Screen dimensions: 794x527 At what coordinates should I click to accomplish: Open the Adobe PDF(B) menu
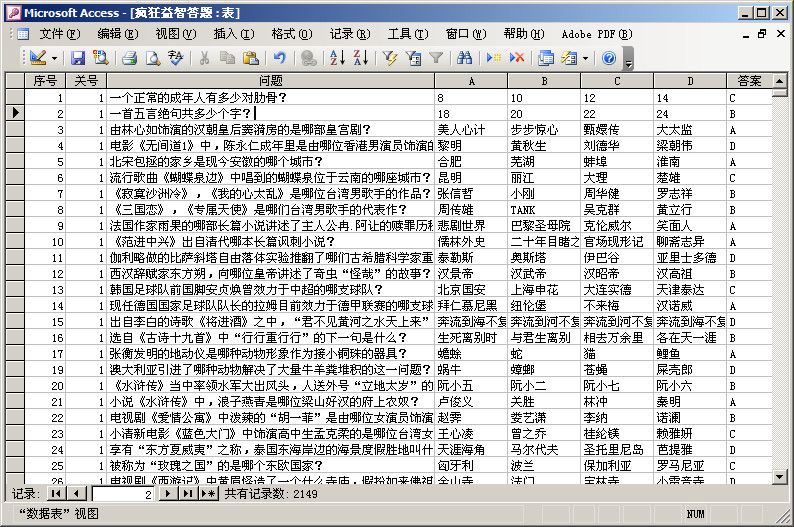(x=597, y=34)
